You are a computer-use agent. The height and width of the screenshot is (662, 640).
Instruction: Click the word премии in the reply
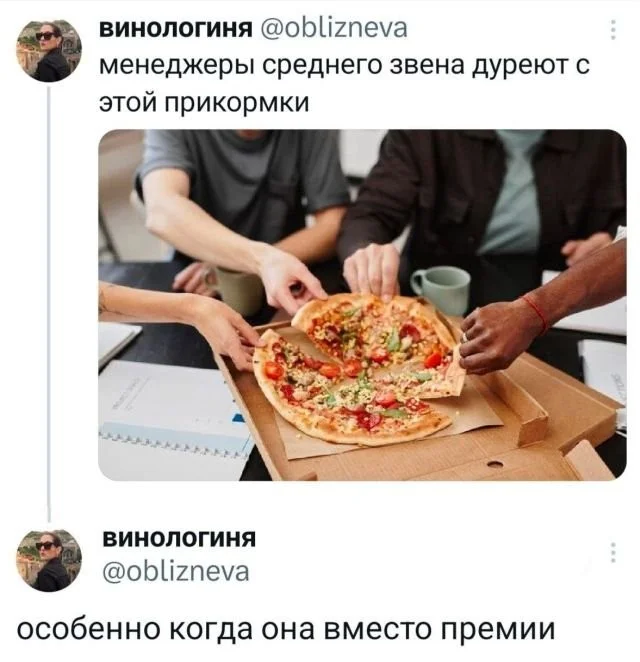pyautogui.click(x=498, y=630)
